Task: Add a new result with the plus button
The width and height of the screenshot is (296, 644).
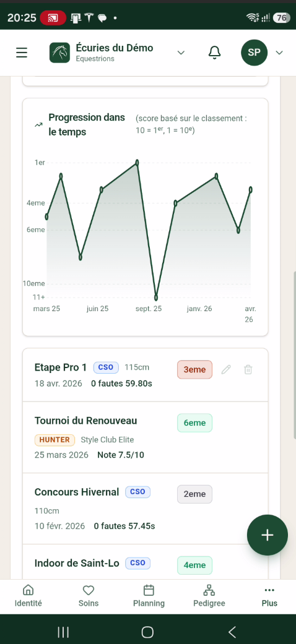Action: click(x=268, y=535)
